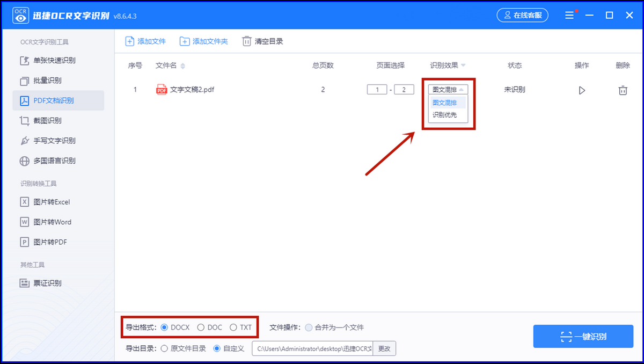Image resolution: width=644 pixels, height=364 pixels.
Task: Click the 状态 column header
Action: [515, 65]
